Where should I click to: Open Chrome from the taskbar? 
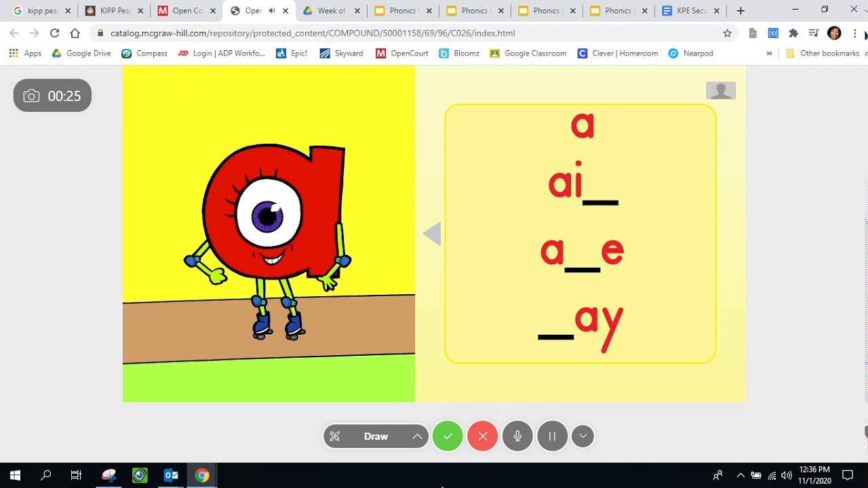coord(202,475)
